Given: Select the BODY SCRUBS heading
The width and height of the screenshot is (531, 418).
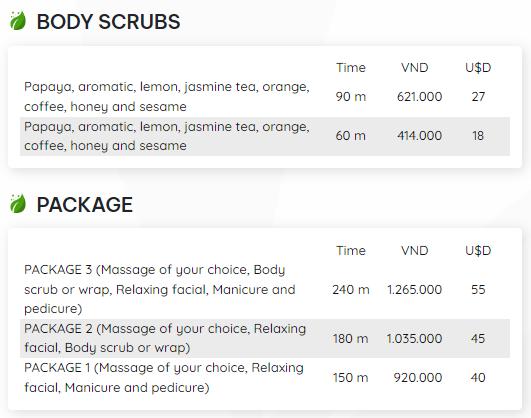Looking at the screenshot, I should 108,22.
